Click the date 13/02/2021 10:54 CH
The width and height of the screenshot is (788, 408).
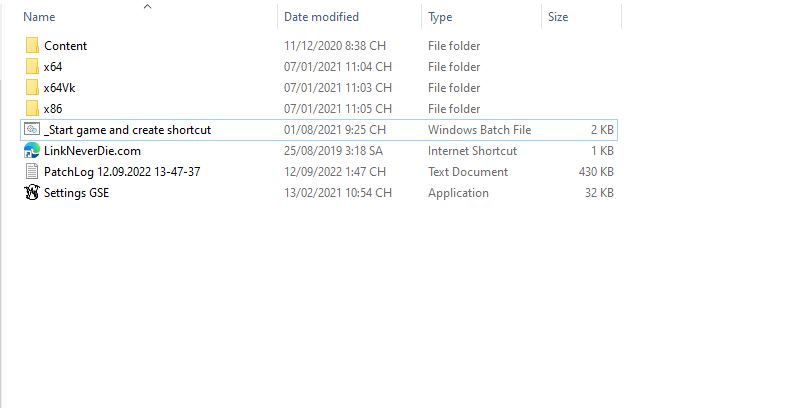point(338,193)
